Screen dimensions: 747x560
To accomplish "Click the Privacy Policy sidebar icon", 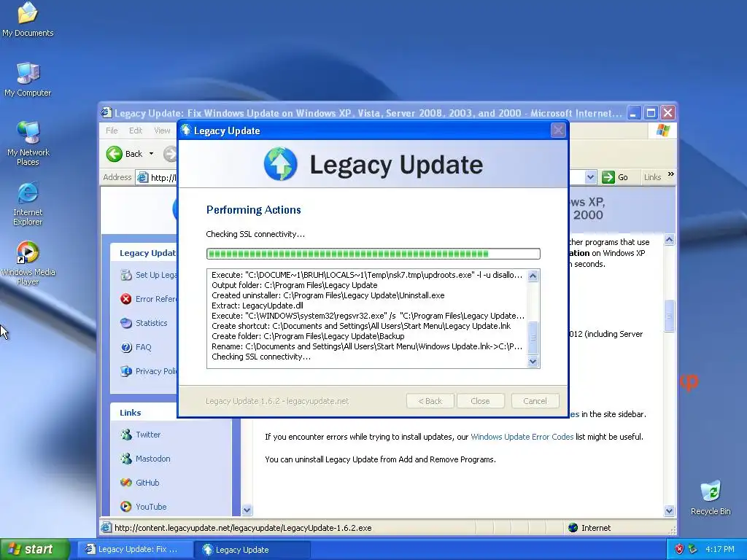I will tap(125, 371).
